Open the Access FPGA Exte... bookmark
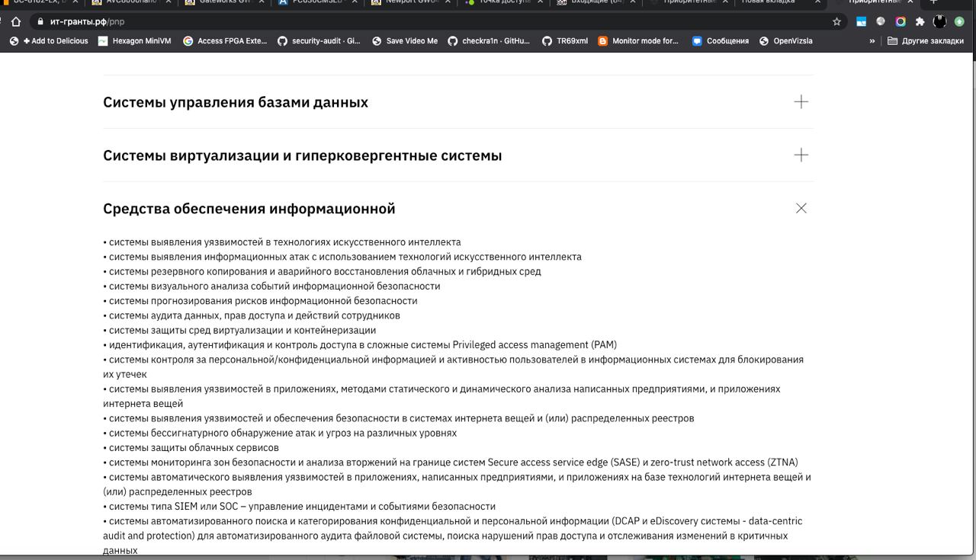Screen dimensions: 976x560 point(226,41)
